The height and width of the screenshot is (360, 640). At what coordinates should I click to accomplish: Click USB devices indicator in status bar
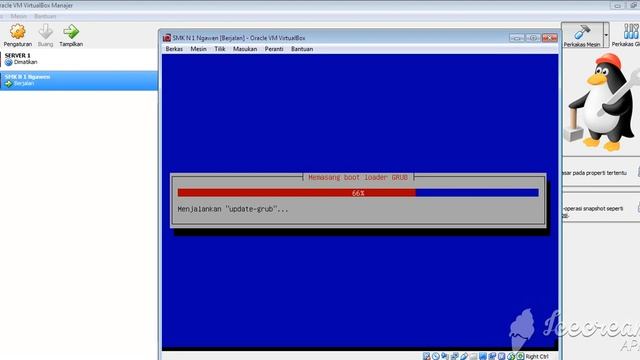tap(464, 356)
